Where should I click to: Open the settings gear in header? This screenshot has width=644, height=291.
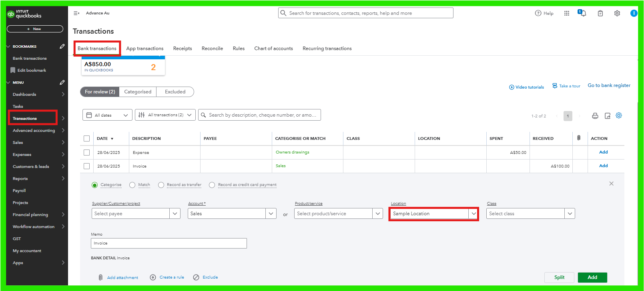[617, 13]
